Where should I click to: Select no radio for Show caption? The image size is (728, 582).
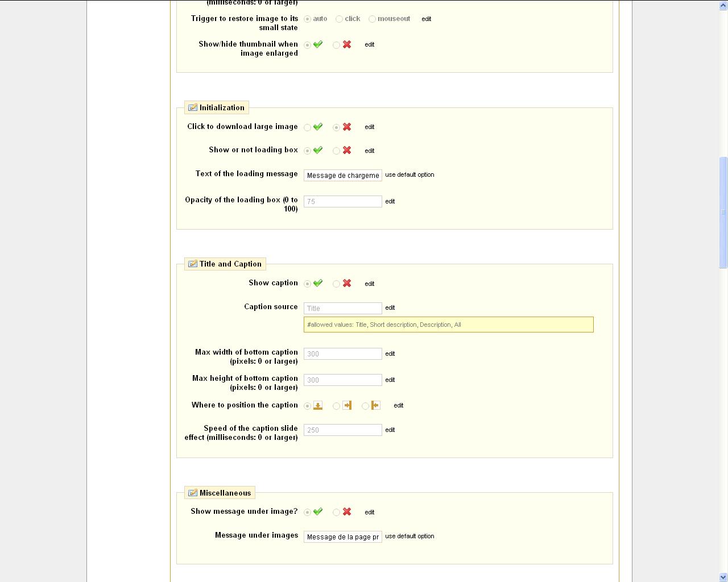pyautogui.click(x=336, y=284)
